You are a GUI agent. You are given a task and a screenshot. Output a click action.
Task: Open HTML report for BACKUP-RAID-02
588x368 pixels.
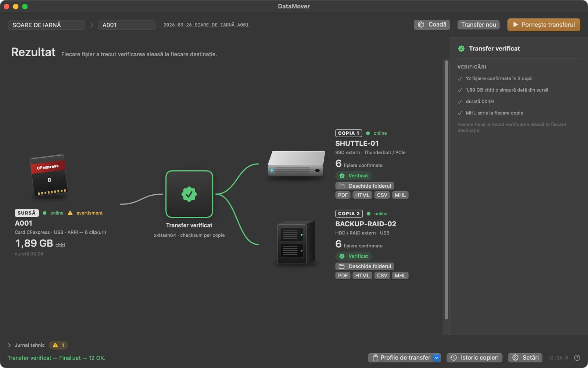click(362, 276)
